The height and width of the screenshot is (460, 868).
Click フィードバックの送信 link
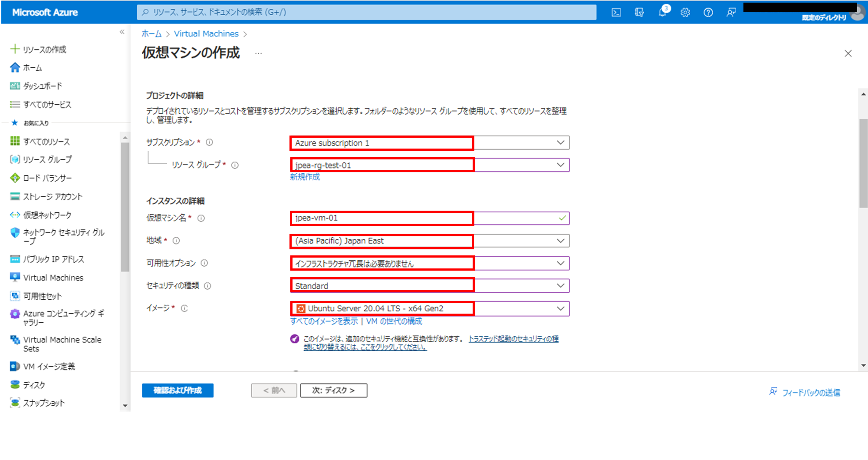coord(811,393)
